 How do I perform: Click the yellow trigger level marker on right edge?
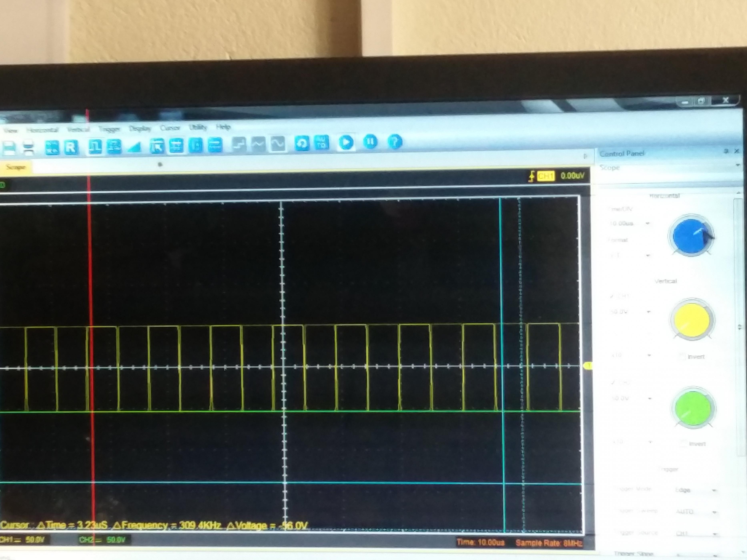coord(588,366)
